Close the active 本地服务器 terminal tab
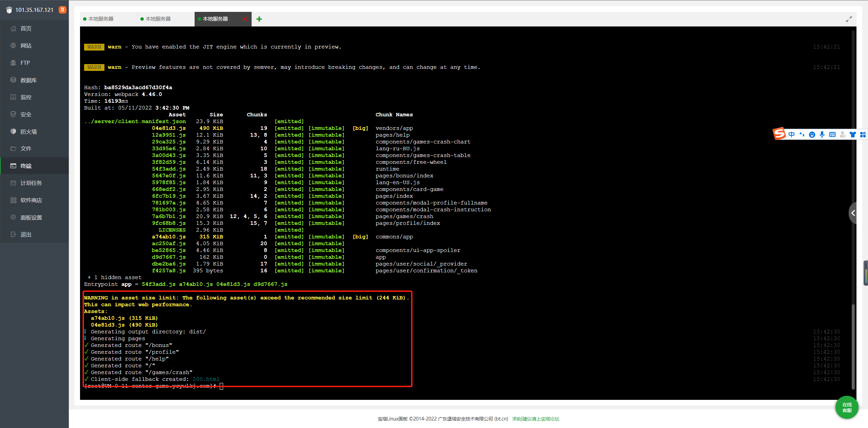This screenshot has width=868, height=428. click(x=245, y=19)
